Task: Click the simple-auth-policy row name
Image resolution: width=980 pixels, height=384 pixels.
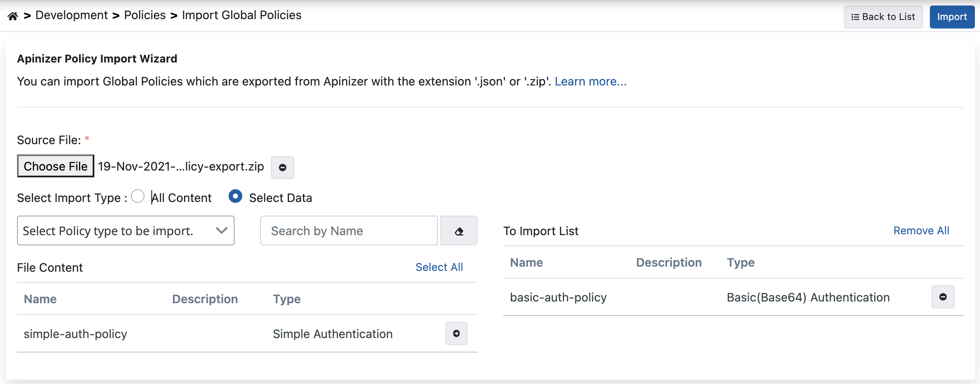Action: coord(76,334)
